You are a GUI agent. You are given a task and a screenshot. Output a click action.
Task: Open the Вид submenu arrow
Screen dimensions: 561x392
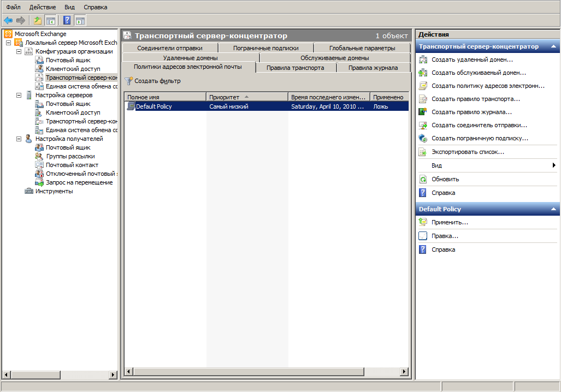pos(554,165)
